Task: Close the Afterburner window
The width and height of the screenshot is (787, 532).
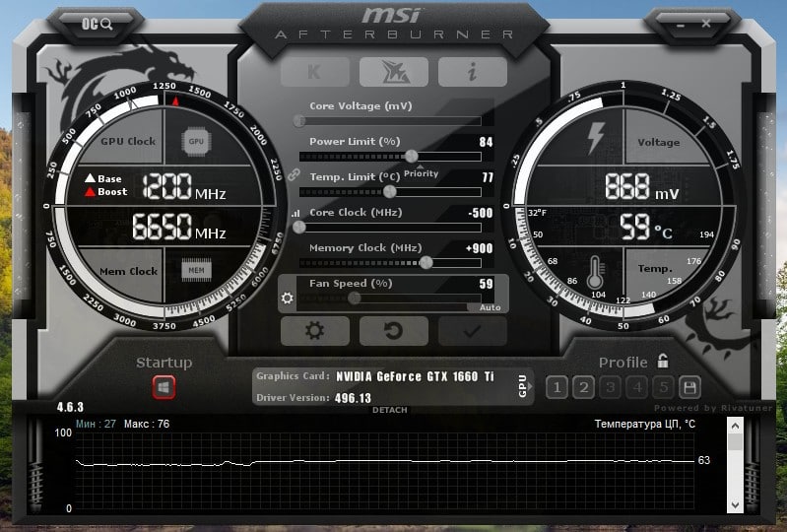Action: click(x=705, y=23)
